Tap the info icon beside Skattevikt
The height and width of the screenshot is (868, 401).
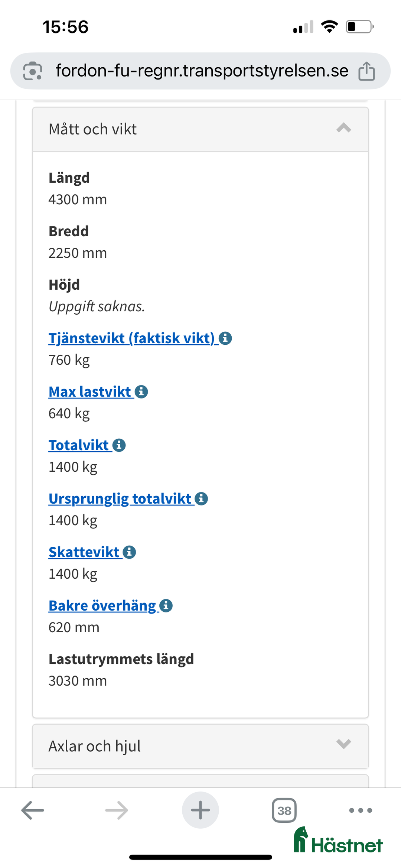(x=129, y=552)
